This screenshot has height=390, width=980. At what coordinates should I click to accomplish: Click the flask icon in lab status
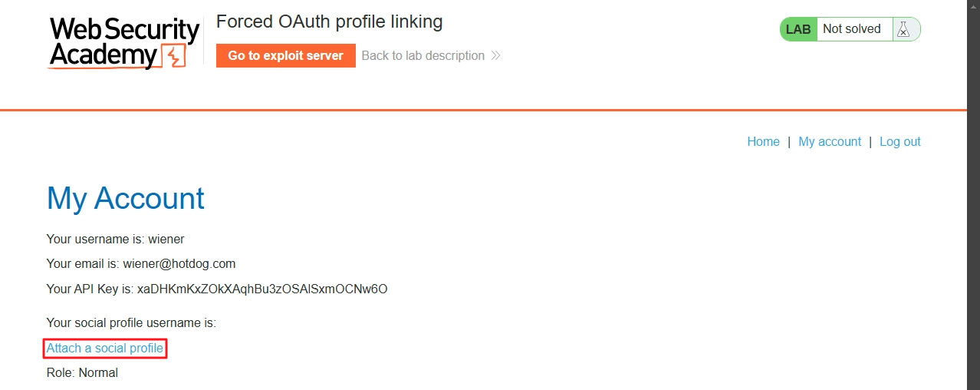[x=903, y=29]
